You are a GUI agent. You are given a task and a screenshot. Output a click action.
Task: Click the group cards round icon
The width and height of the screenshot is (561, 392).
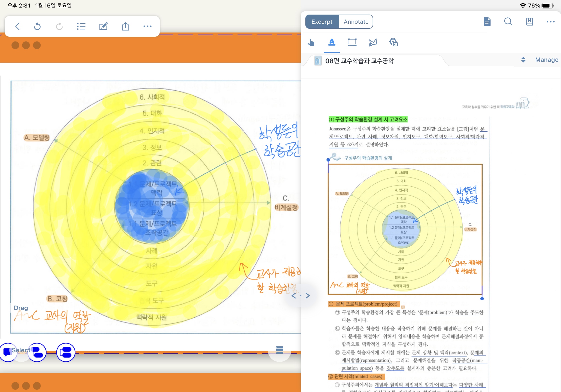point(66,352)
